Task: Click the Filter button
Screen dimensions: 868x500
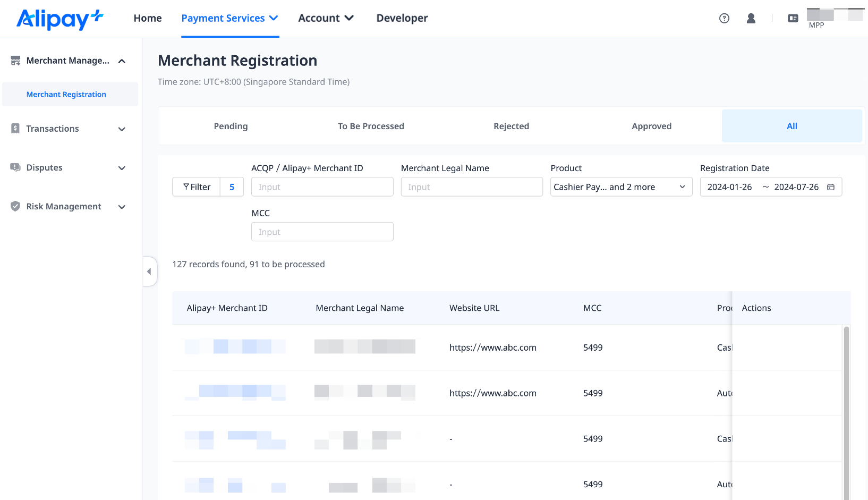Action: (x=197, y=187)
